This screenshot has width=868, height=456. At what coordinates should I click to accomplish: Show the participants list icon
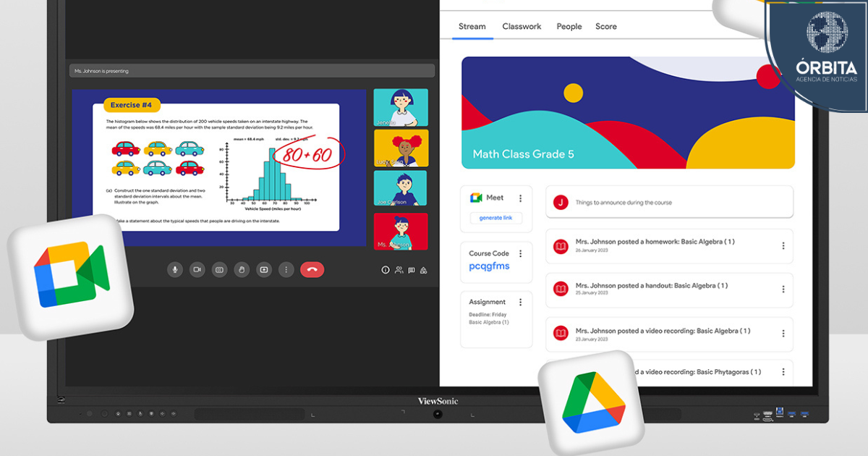click(399, 270)
